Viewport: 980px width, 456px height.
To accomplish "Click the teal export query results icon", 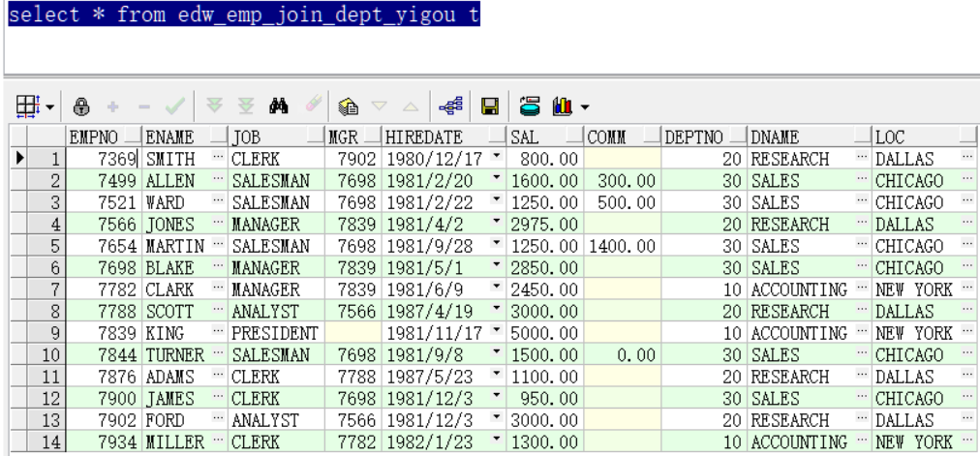I will 530,106.
